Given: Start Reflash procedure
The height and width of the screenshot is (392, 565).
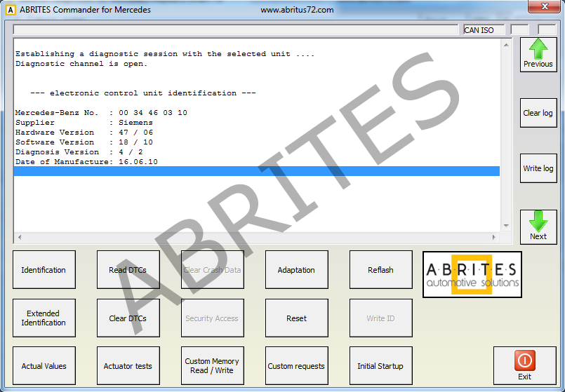Looking at the screenshot, I should tap(381, 269).
